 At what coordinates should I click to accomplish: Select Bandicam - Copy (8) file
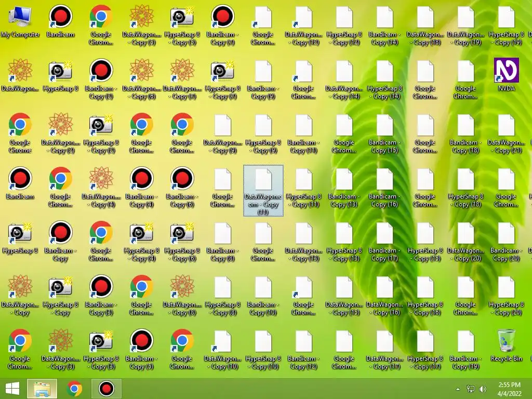point(222,242)
